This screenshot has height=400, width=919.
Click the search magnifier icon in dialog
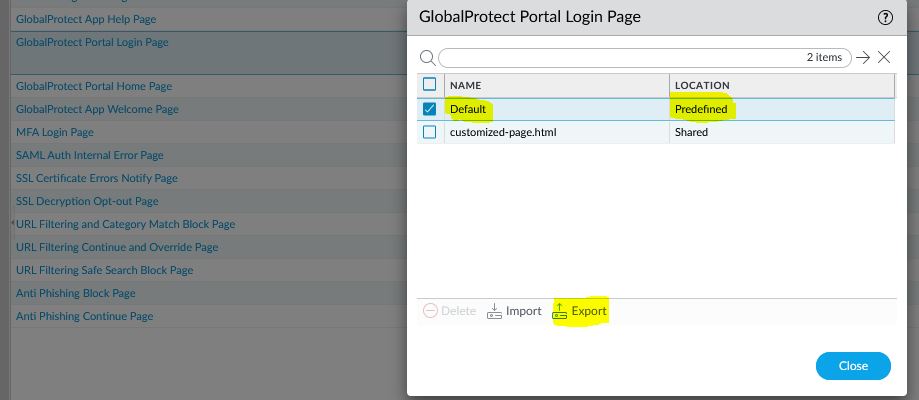pyautogui.click(x=428, y=57)
